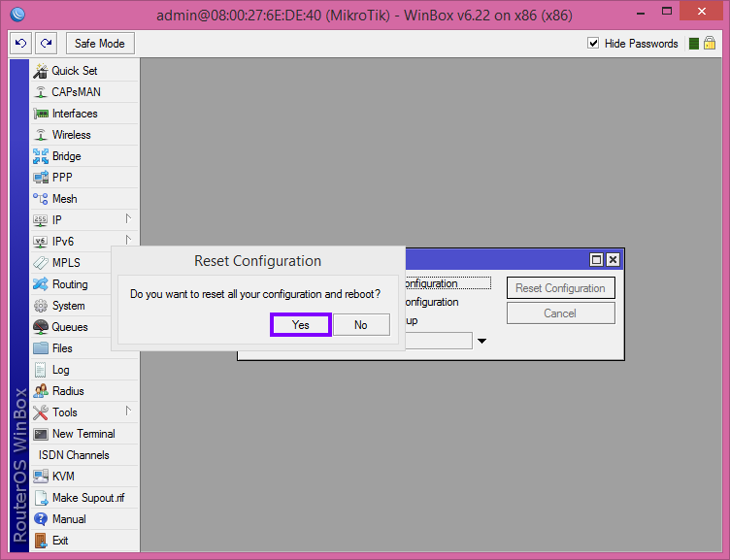This screenshot has height=560, width=730.
Task: Click the WinBox moon logo icon
Action: [17, 15]
